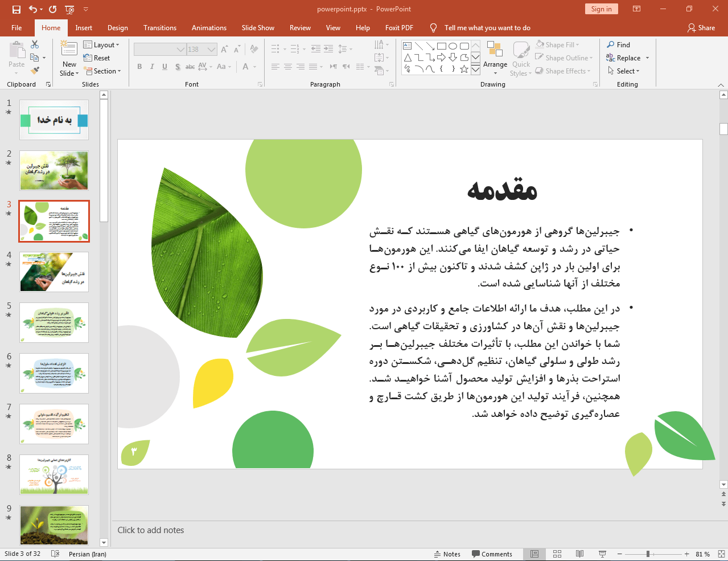Click the zoom slider handle
The height and width of the screenshot is (561, 728).
tap(648, 554)
